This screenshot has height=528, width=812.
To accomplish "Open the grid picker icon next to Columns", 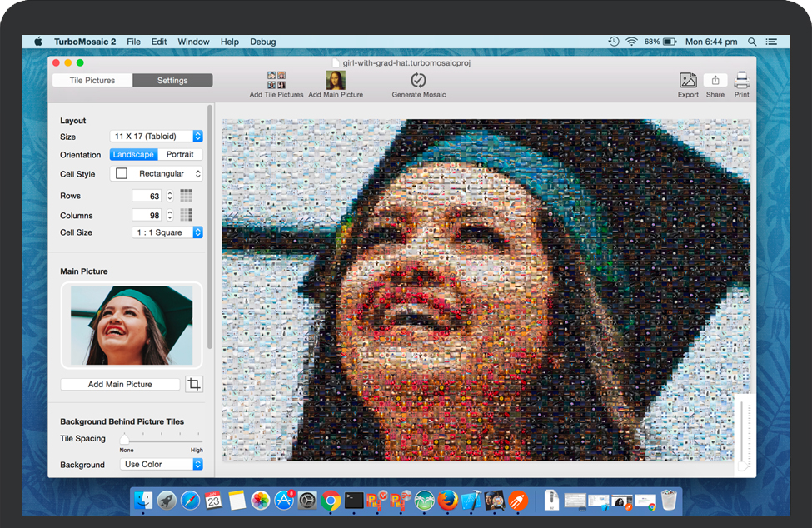I will (187, 215).
